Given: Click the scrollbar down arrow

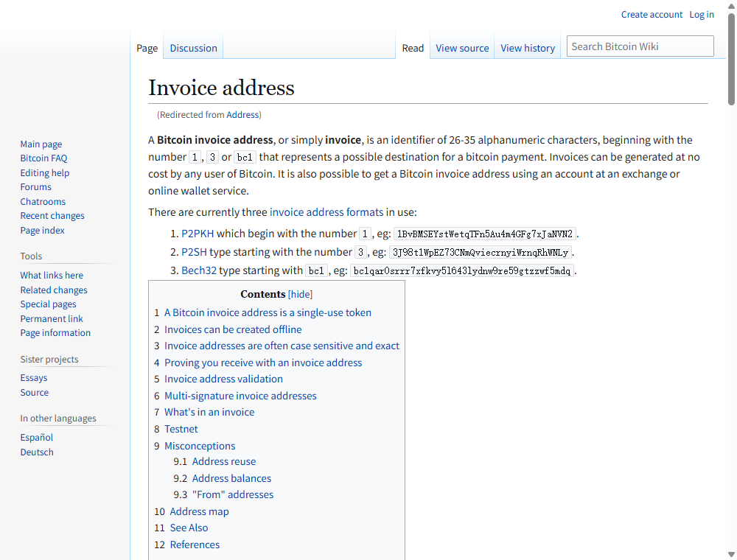Looking at the screenshot, I should coord(731,555).
